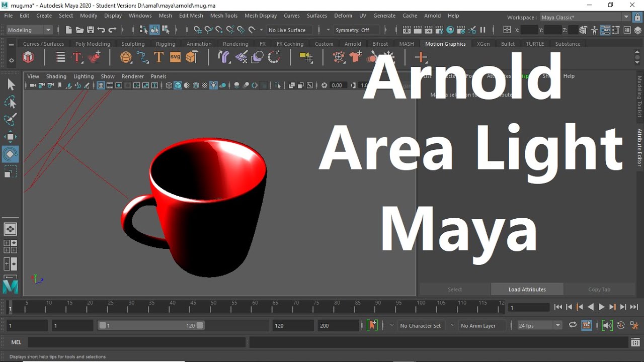Click the Redo arrow icon
This screenshot has height=362, width=644.
tap(112, 30)
